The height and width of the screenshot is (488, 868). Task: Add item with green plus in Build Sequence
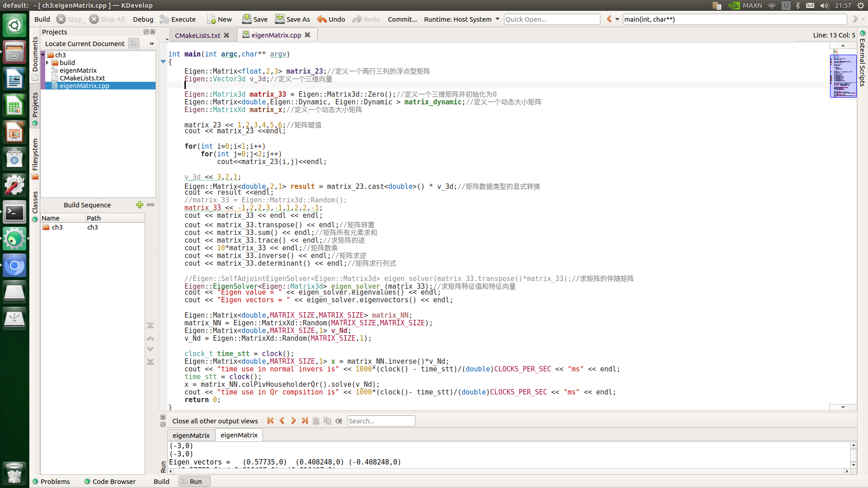(140, 205)
